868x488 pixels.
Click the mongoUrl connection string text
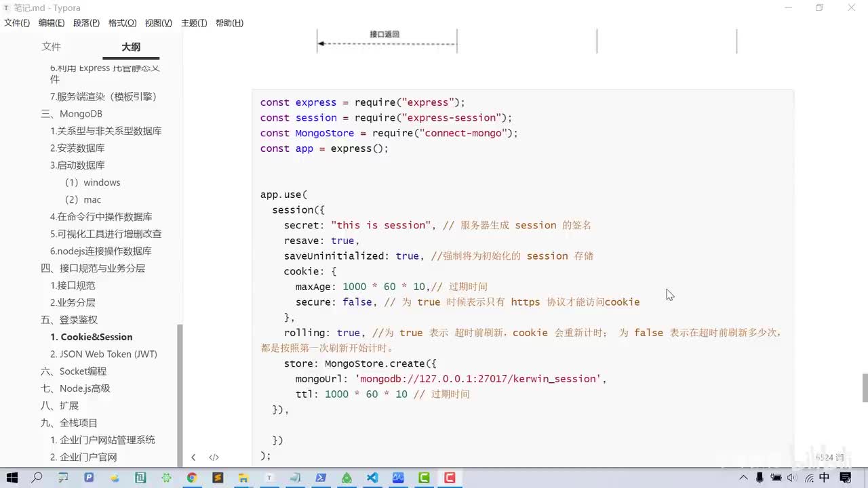tap(478, 379)
